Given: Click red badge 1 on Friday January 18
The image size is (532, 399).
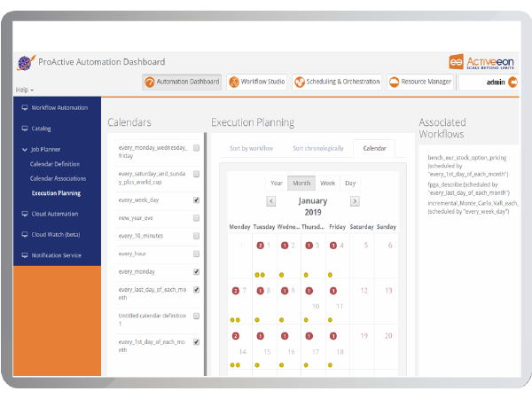Looking at the screenshot, I should (x=333, y=336).
